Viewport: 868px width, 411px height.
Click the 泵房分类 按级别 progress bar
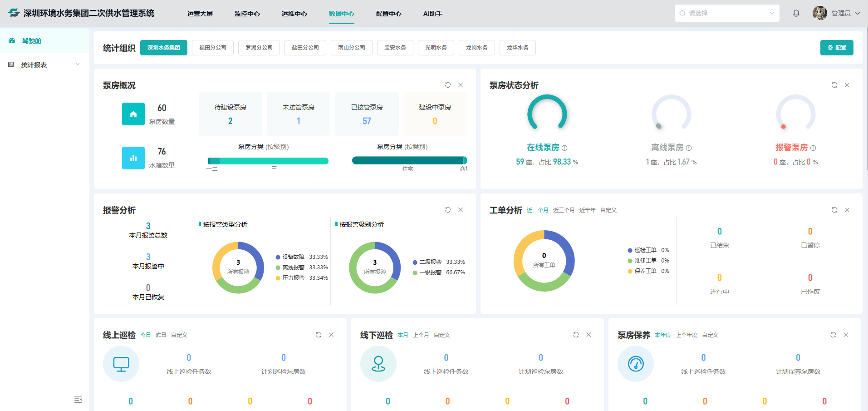[x=268, y=161]
